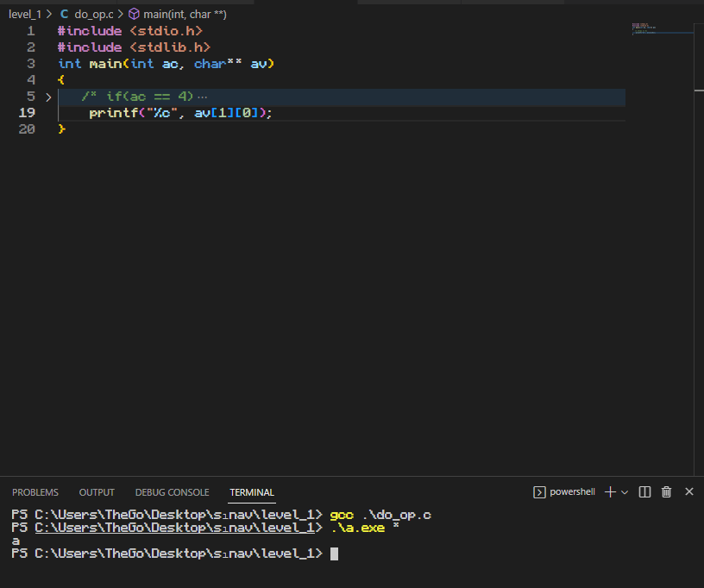Click line number 19 in the gutter
The width and height of the screenshot is (704, 588).
click(x=27, y=113)
